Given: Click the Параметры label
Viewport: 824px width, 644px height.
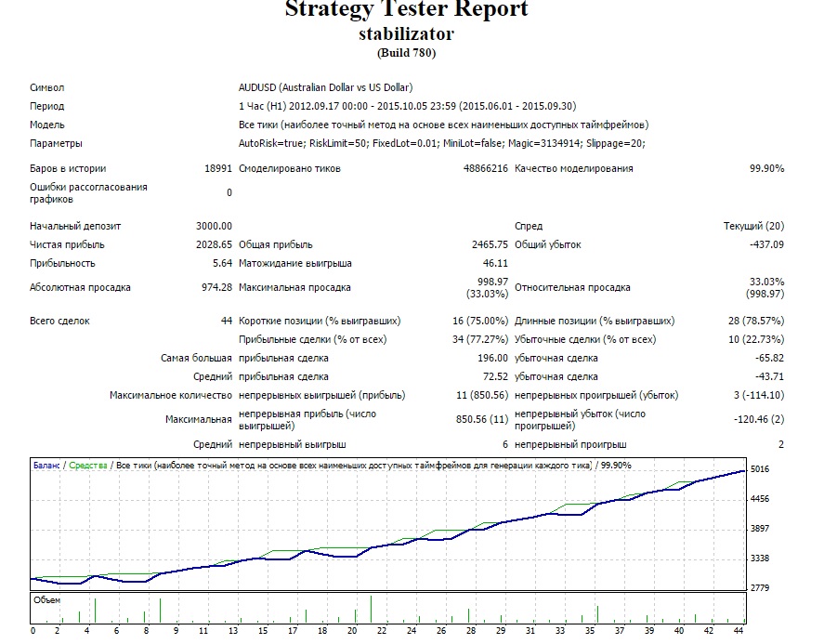Looking at the screenshot, I should (x=56, y=143).
